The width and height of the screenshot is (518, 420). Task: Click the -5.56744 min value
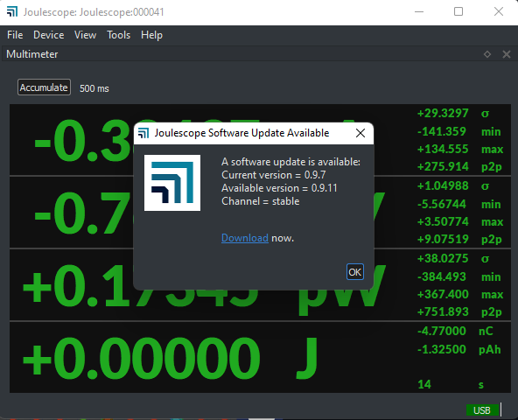[442, 204]
